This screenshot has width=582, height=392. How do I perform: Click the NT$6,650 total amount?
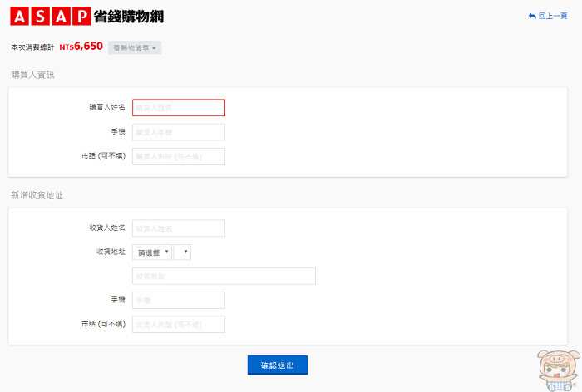81,47
